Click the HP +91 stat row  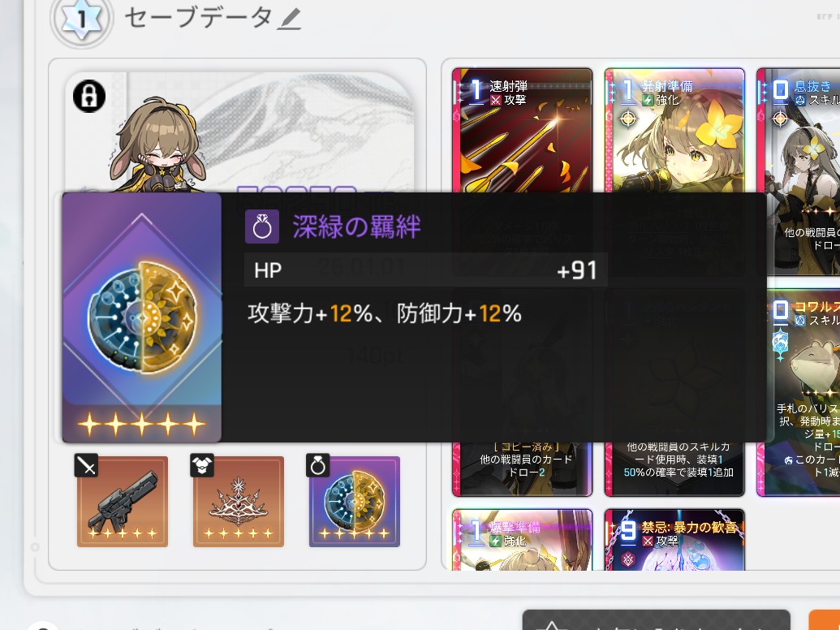pyautogui.click(x=426, y=270)
